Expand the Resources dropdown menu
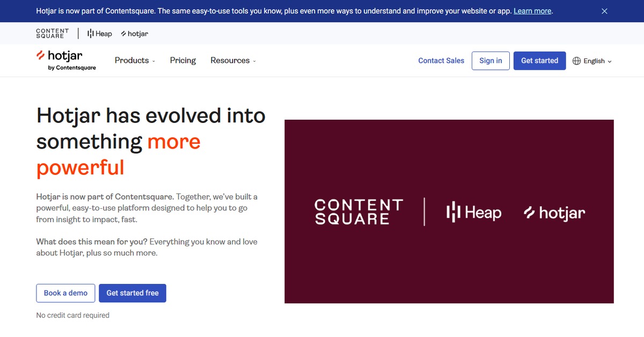Screen dimensions: 644x337 click(x=233, y=61)
